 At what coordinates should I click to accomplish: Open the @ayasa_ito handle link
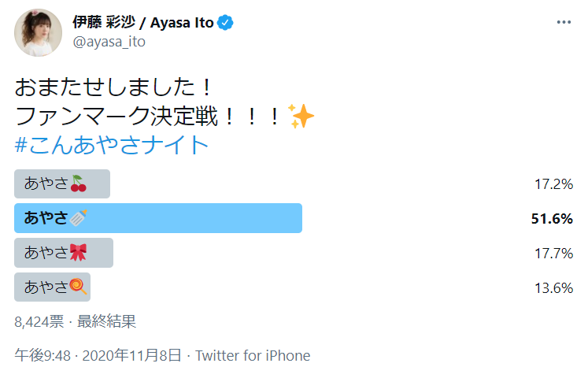(108, 43)
